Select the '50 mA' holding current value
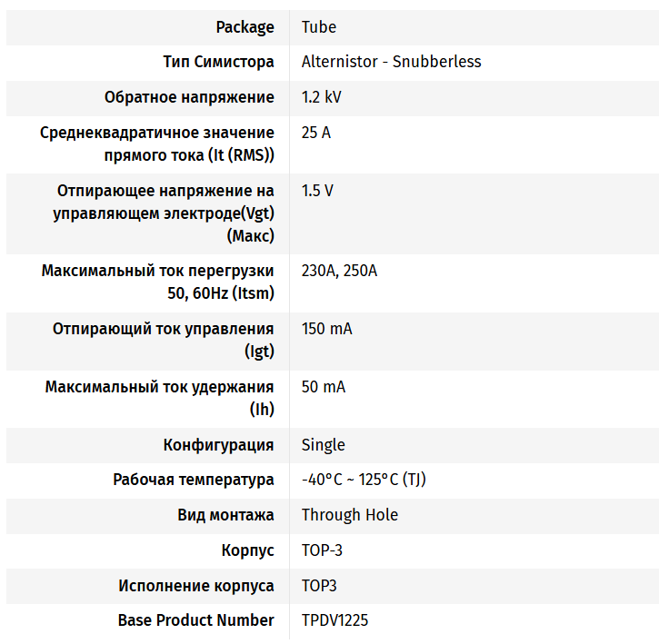The width and height of the screenshot is (659, 644). tap(324, 387)
